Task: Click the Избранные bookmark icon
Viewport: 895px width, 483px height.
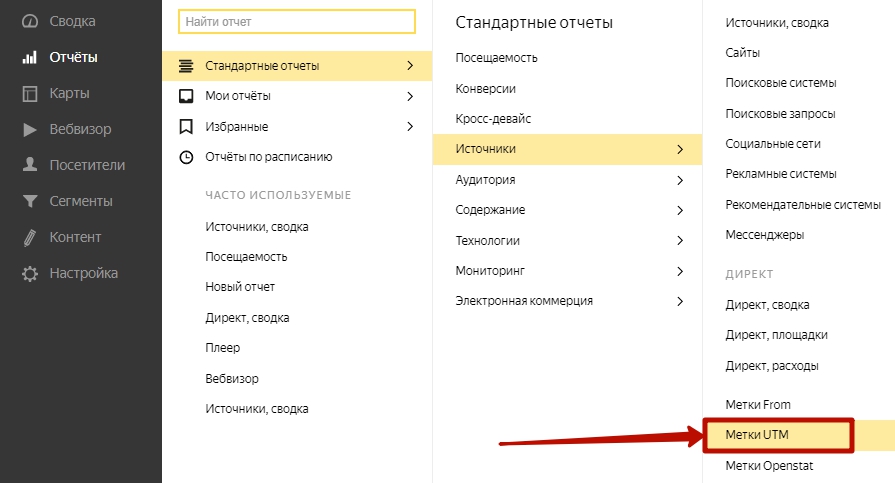Action: tap(185, 127)
